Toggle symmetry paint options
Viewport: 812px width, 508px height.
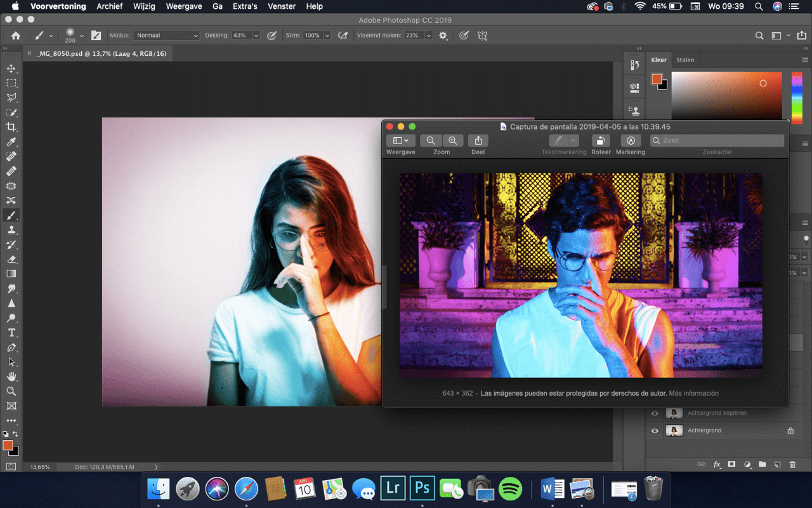click(483, 36)
